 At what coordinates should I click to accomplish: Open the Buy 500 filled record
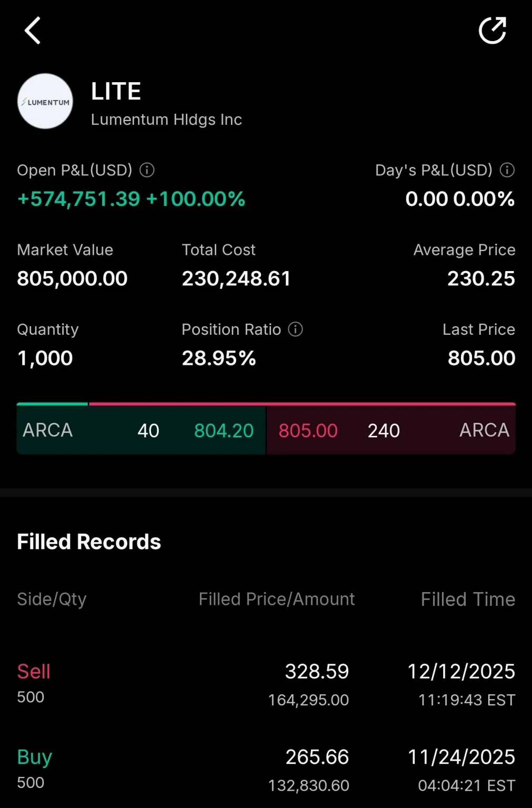tap(266, 770)
